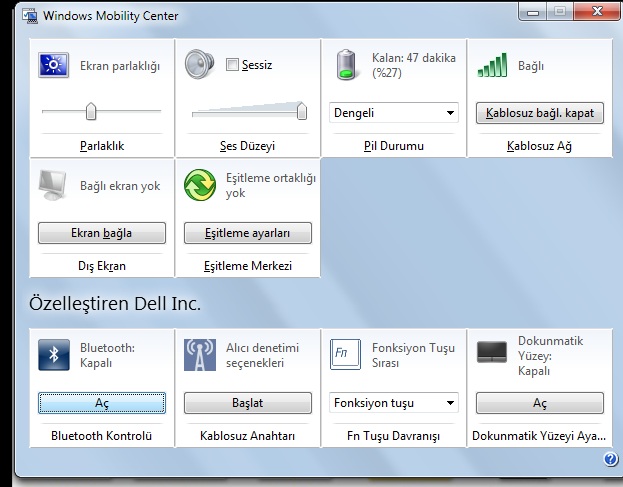Enable touchpad with Aç button
This screenshot has height=487, width=623.
click(x=540, y=403)
